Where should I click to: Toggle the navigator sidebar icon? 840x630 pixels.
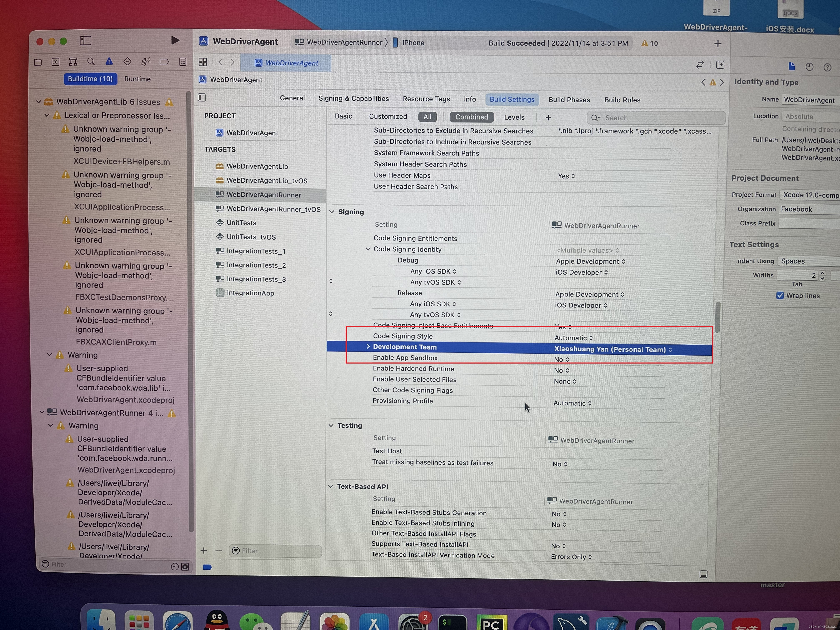pyautogui.click(x=85, y=41)
